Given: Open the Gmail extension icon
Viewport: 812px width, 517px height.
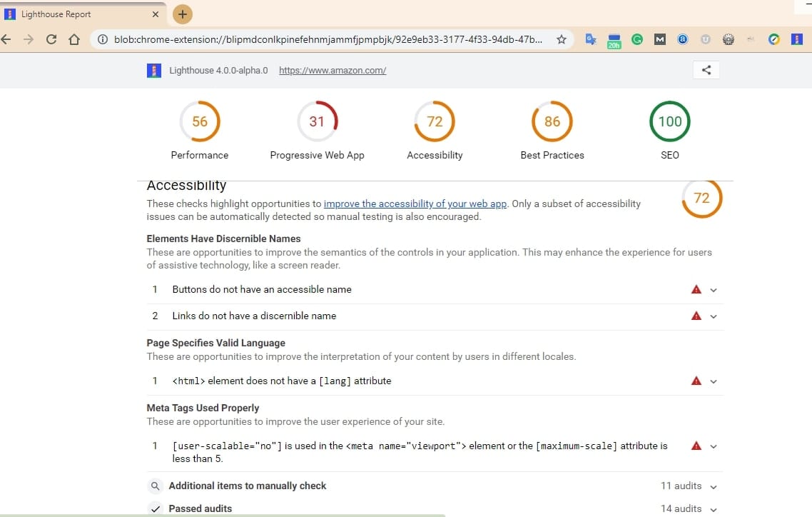Looking at the screenshot, I should (660, 39).
